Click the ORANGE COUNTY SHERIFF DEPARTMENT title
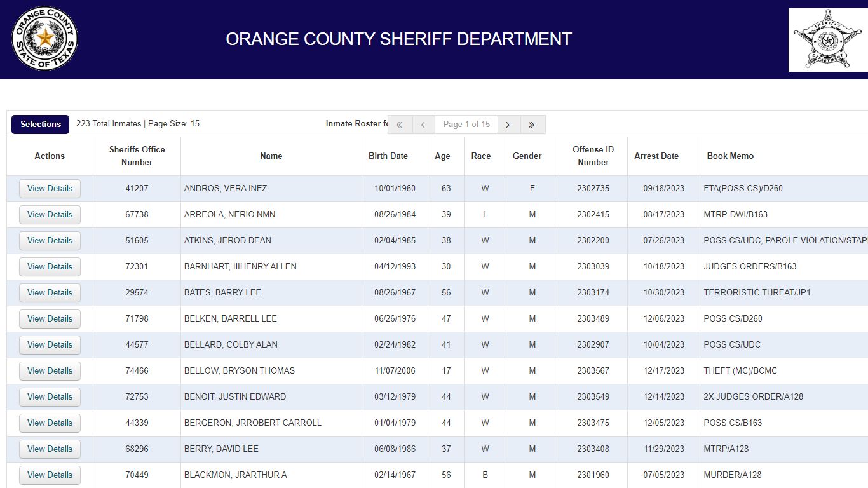The image size is (868, 488). [399, 39]
